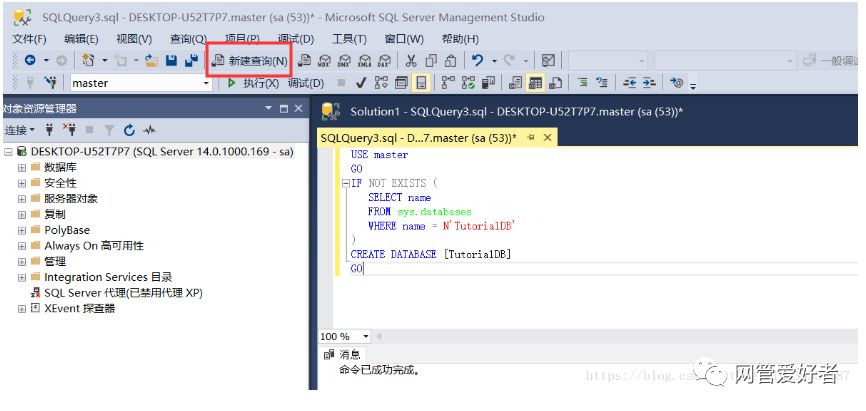The image size is (866, 411).
Task: Click the New Project icon
Action: tap(88, 61)
